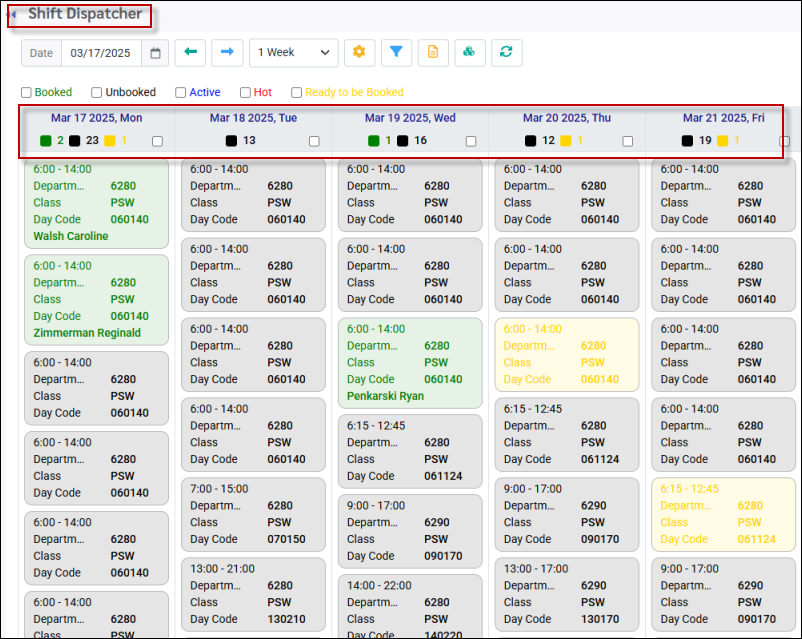Open Zimmerman Reginald's booked shift card
Image resolution: width=802 pixels, height=639 pixels.
(x=97, y=300)
